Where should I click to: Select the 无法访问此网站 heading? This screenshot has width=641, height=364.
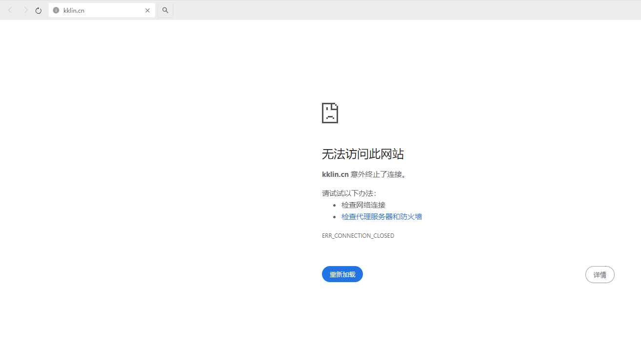pos(363,154)
